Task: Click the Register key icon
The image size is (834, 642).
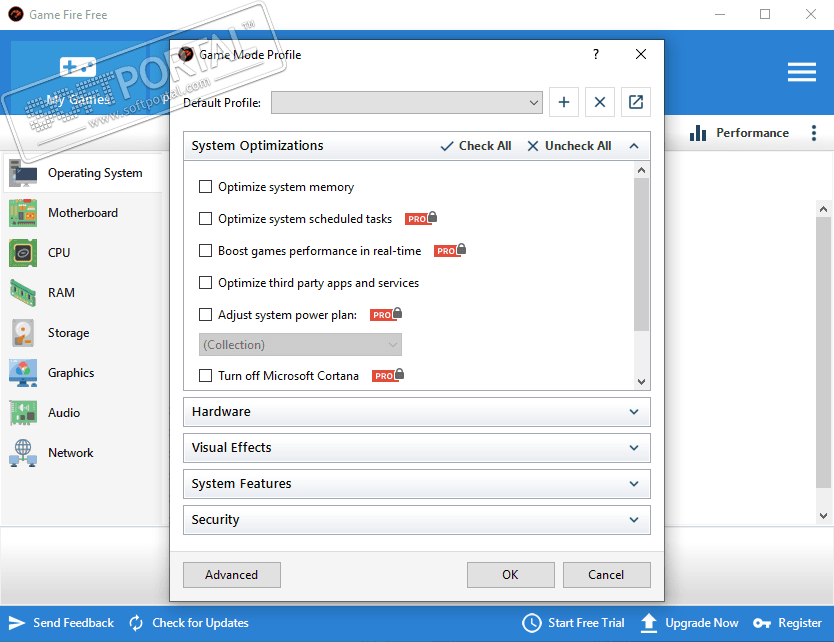Action: [762, 623]
